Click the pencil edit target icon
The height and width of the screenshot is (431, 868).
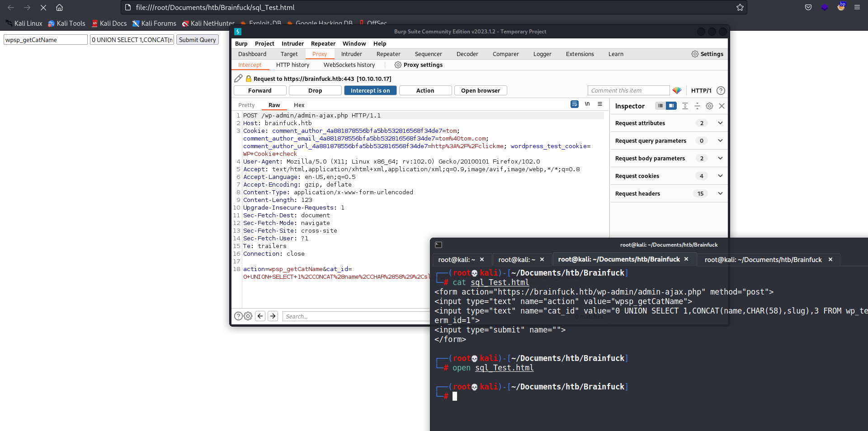pos(238,78)
